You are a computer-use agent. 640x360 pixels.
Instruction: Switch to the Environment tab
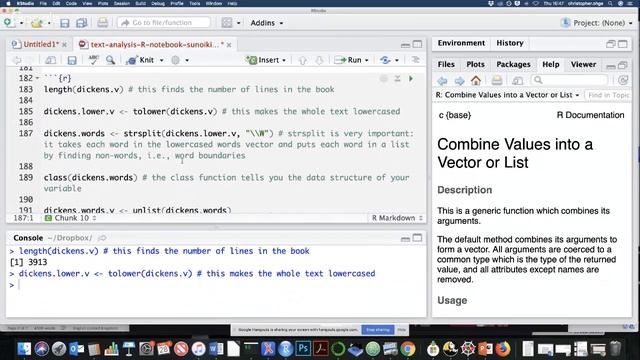click(461, 43)
